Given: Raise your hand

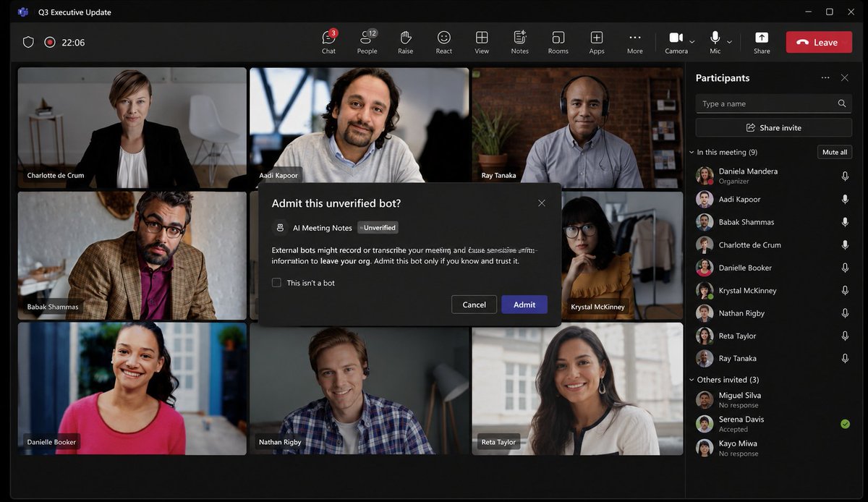Looking at the screenshot, I should pos(405,42).
